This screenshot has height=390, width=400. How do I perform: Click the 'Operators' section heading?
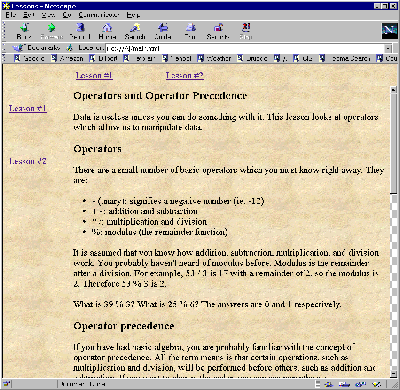click(x=97, y=149)
